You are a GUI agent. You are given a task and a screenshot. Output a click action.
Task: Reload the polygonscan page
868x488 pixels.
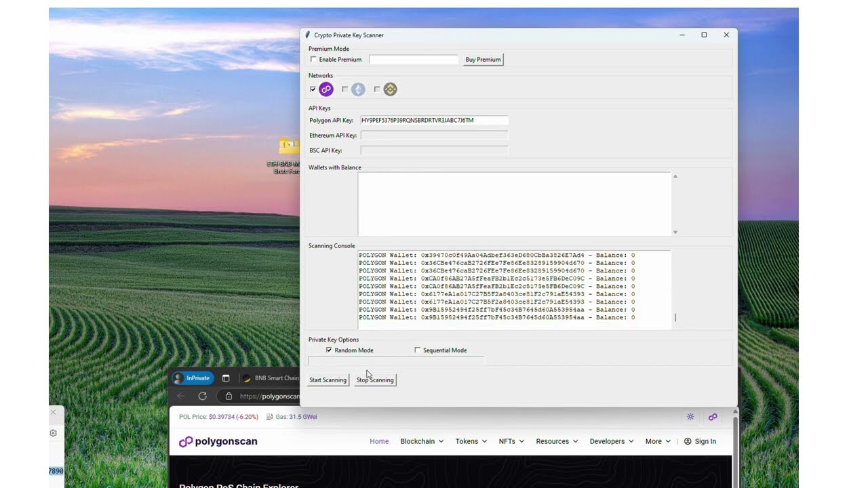click(202, 396)
